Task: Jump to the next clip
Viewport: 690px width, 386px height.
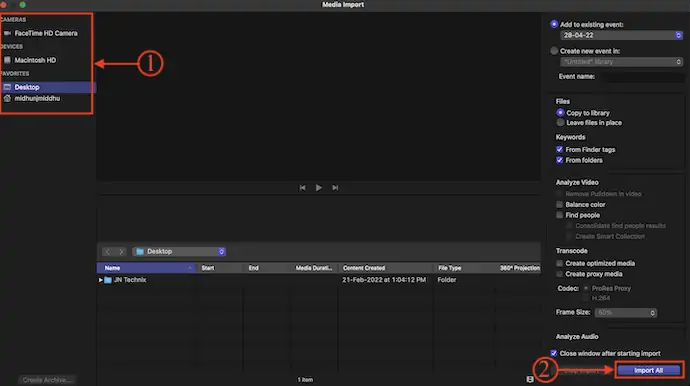Action: 335,187
